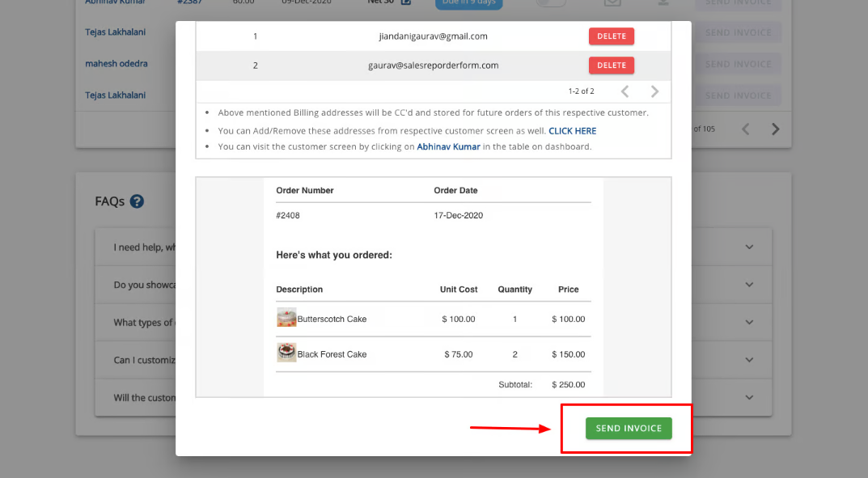Edit the Net 30 payment terms icon
The image size is (868, 478).
tap(406, 2)
